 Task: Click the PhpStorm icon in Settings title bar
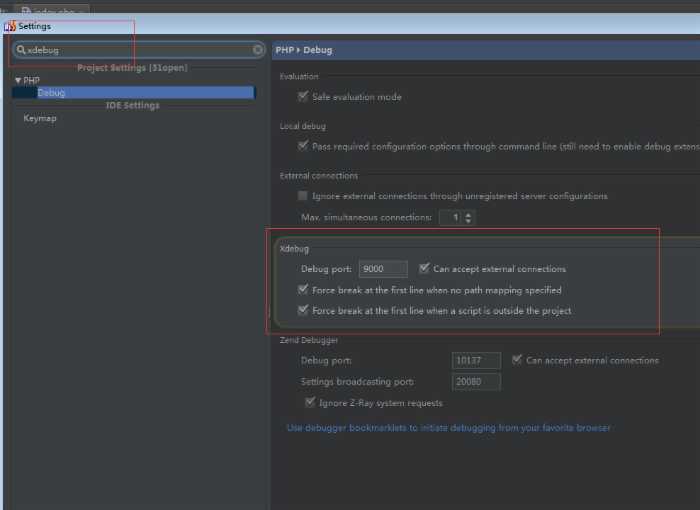(10, 26)
